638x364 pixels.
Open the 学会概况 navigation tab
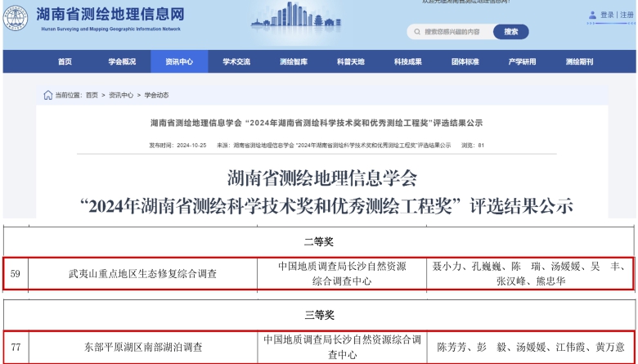pyautogui.click(x=122, y=61)
